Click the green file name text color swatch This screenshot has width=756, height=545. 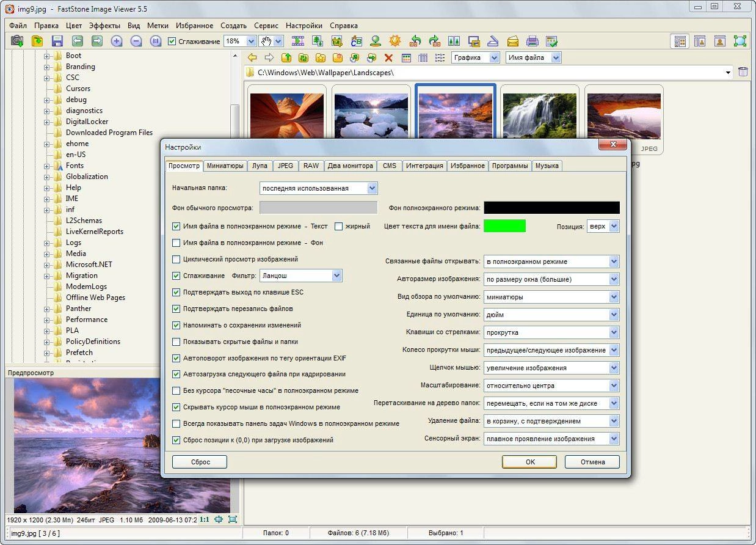(x=504, y=226)
